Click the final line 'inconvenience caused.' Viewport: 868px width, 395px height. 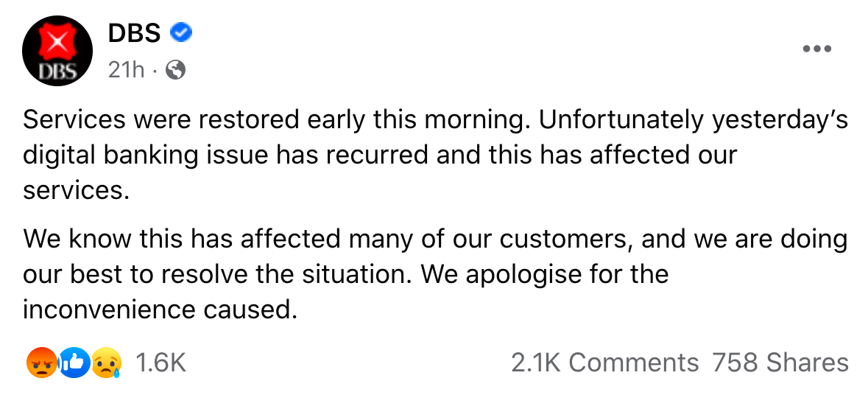pyautogui.click(x=160, y=310)
